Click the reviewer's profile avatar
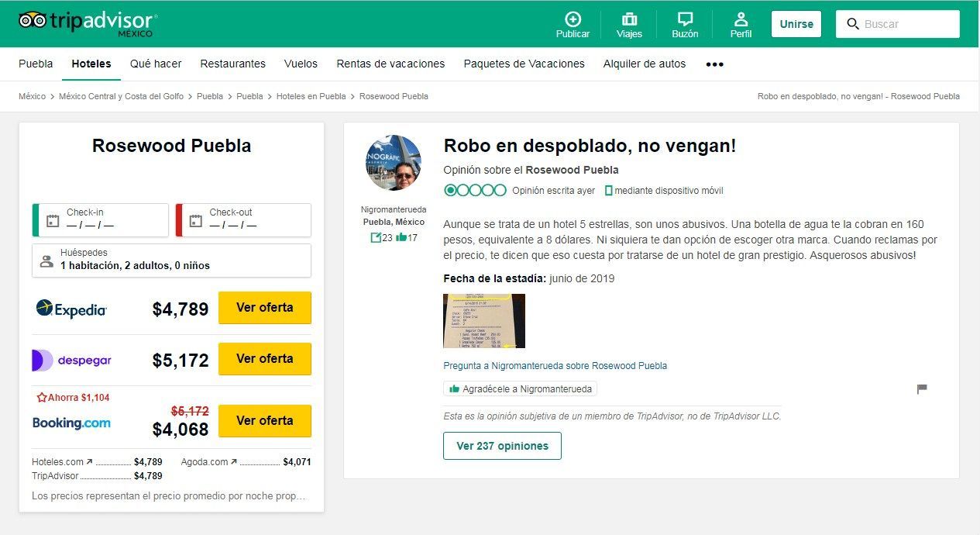The height and width of the screenshot is (535, 980). click(x=394, y=163)
